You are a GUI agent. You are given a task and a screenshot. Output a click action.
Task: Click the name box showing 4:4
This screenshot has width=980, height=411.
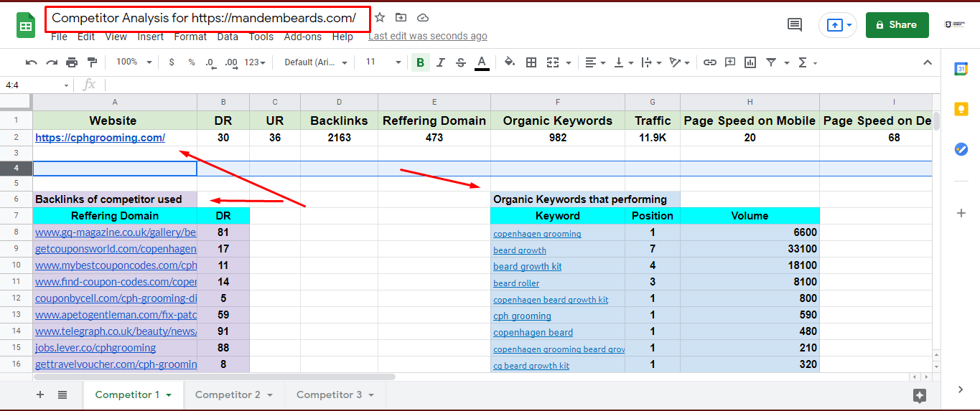[x=36, y=85]
